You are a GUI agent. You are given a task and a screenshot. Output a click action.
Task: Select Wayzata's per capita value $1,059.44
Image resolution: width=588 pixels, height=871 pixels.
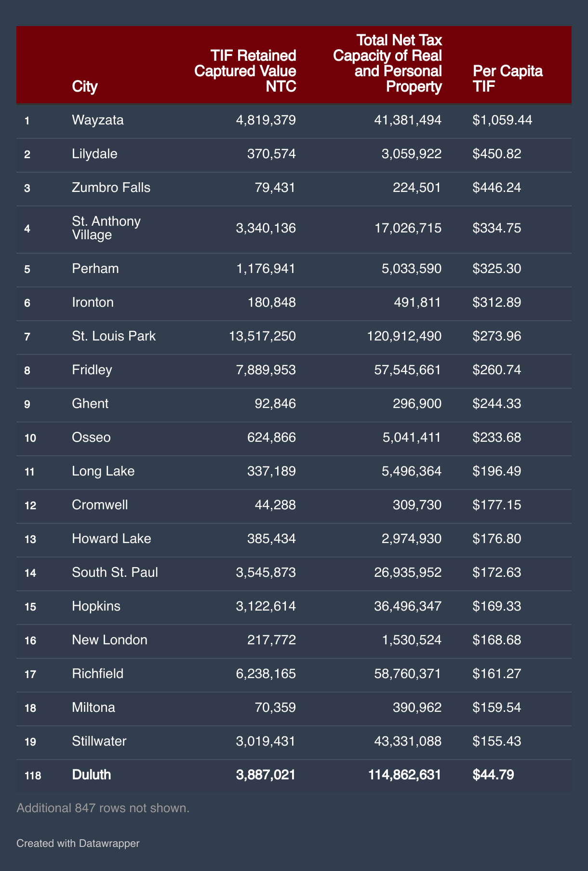[503, 120]
